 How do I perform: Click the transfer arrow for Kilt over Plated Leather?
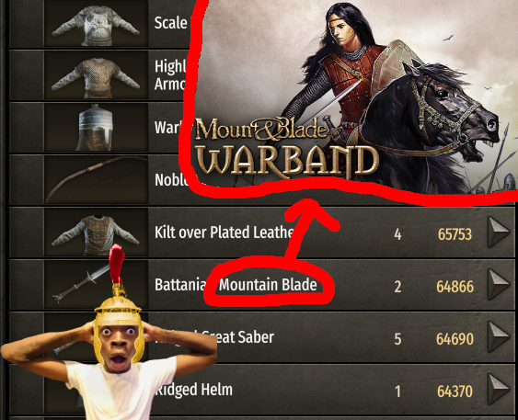499,232
